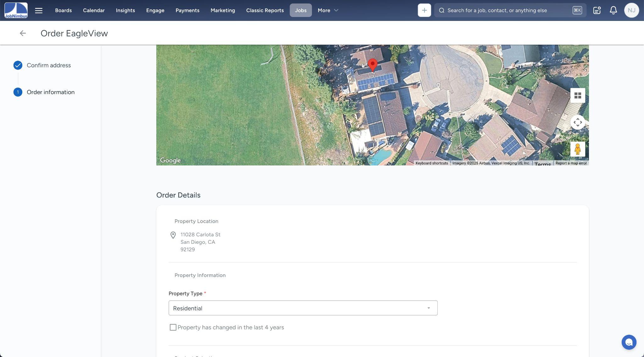Click the JobNimbus logo icon
644x357 pixels.
click(16, 10)
